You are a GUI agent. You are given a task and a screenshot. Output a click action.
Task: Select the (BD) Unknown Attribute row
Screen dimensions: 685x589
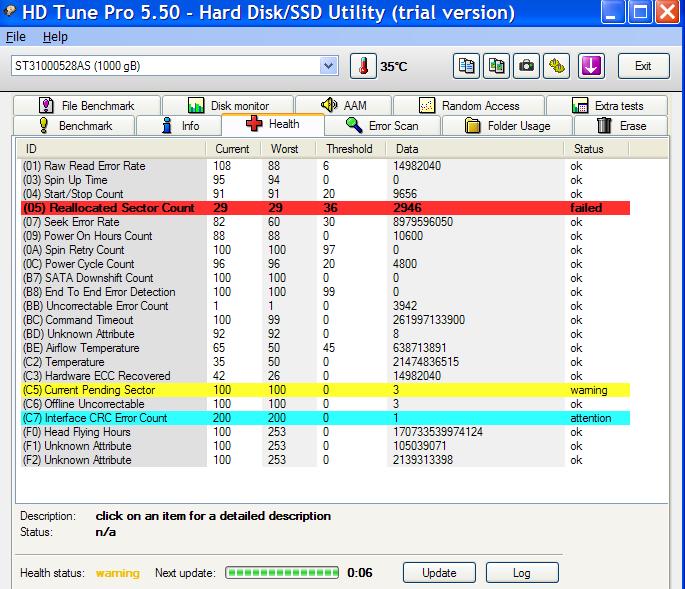pyautogui.click(x=325, y=334)
